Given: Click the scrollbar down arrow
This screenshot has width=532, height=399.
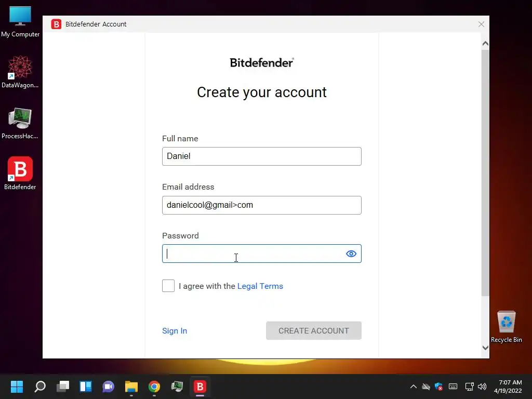Looking at the screenshot, I should click(x=485, y=348).
